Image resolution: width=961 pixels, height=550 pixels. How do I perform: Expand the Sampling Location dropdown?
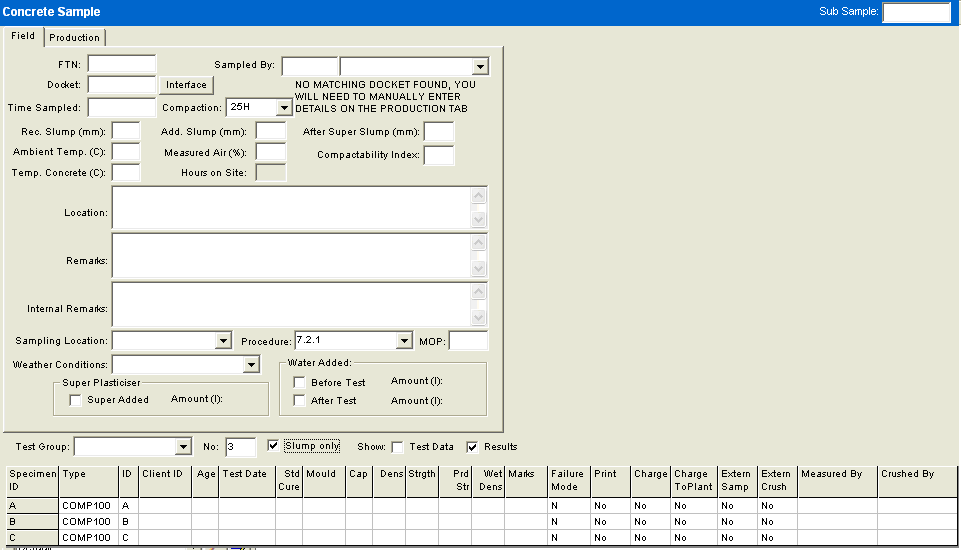224,341
